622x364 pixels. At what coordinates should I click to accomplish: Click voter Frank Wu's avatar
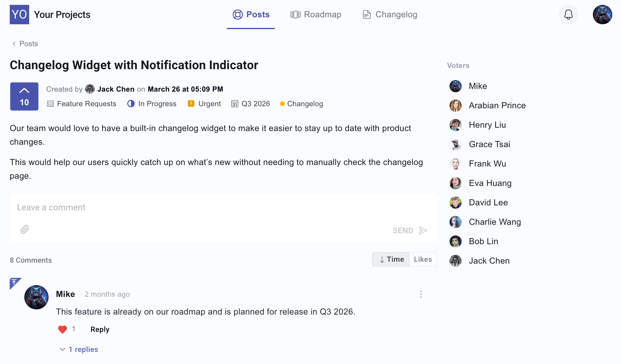tap(456, 164)
